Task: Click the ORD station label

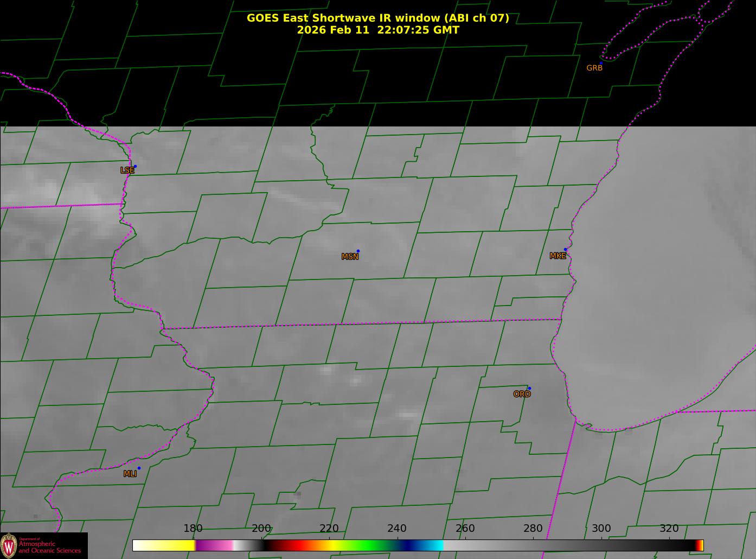Action: coord(522,395)
